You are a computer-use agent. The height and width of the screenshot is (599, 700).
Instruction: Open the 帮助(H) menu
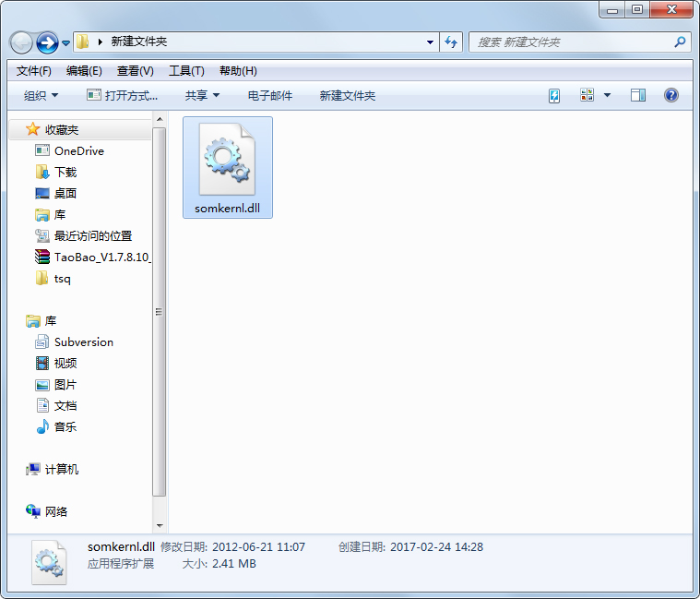pos(238,71)
